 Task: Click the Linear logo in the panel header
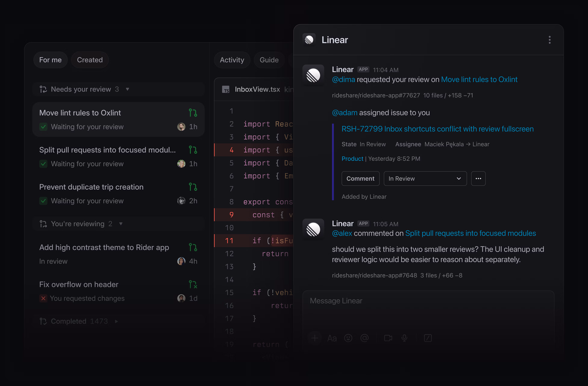point(309,40)
